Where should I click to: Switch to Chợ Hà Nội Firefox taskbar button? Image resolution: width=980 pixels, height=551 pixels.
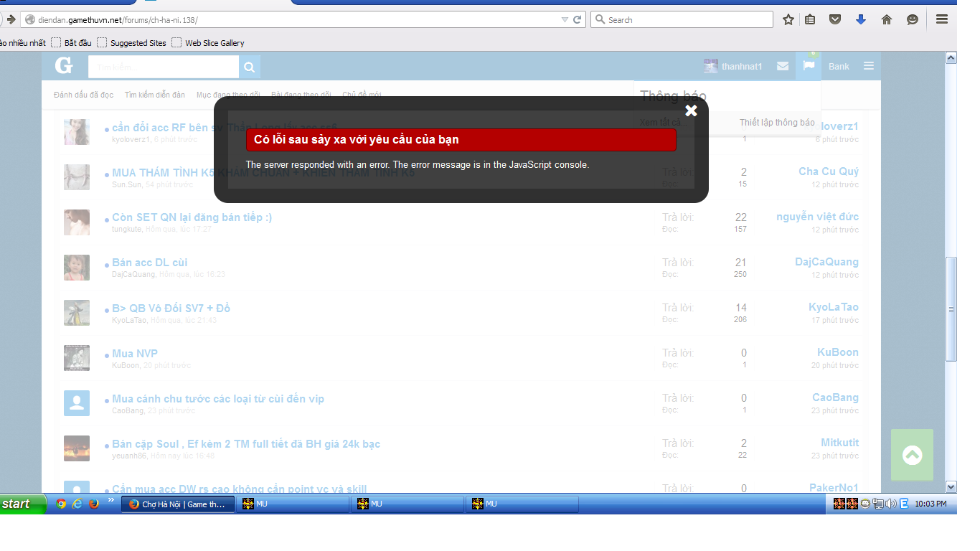click(178, 504)
